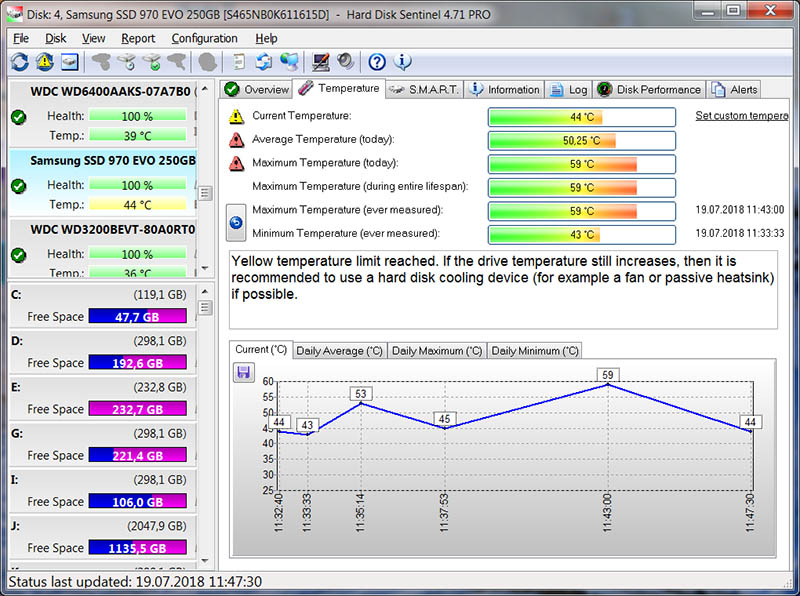Select the Samsung SSD 970 EVO 250GB disk entry

coord(104,183)
